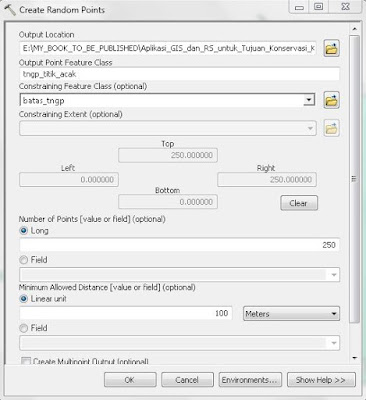The height and width of the screenshot is (400, 366).
Task: Browse for Constraining Extent dataset
Action: 331,128
